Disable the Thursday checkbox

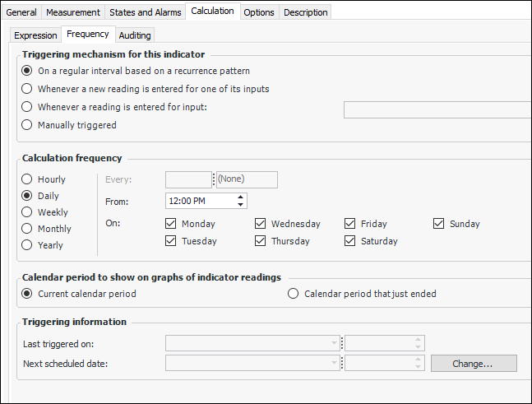261,241
